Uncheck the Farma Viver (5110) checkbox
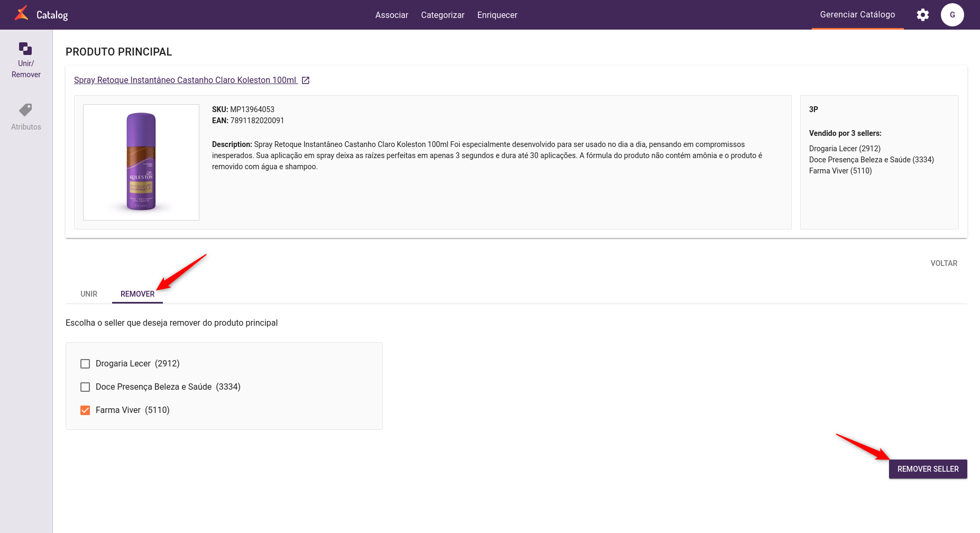Viewport: 980px width, 533px height. click(x=85, y=410)
